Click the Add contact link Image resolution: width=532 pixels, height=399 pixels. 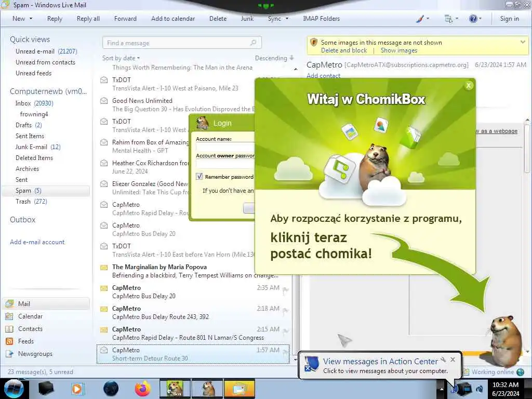click(x=323, y=76)
